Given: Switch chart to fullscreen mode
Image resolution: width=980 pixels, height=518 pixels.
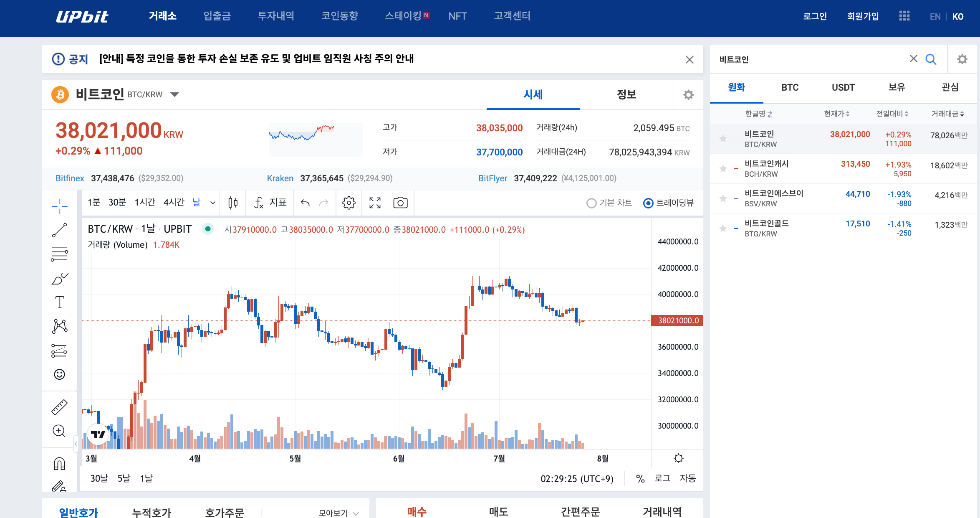Looking at the screenshot, I should pos(375,203).
